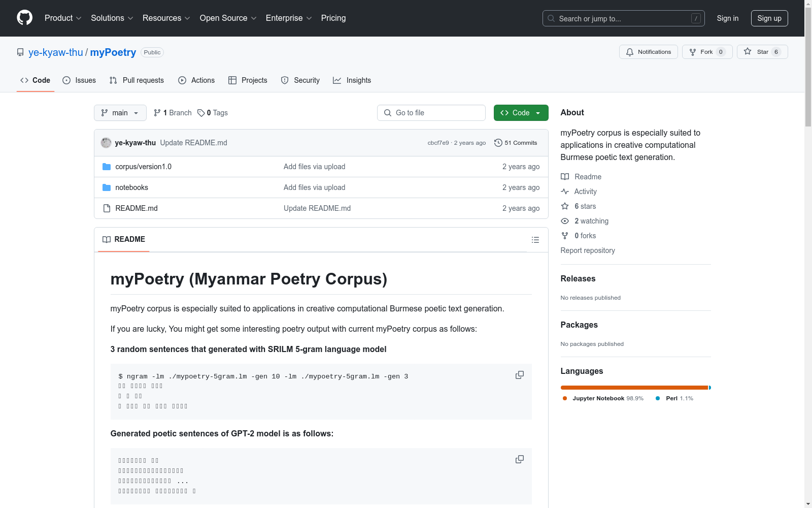Open the Readme link in About sidebar
The image size is (812, 508).
pos(581,177)
